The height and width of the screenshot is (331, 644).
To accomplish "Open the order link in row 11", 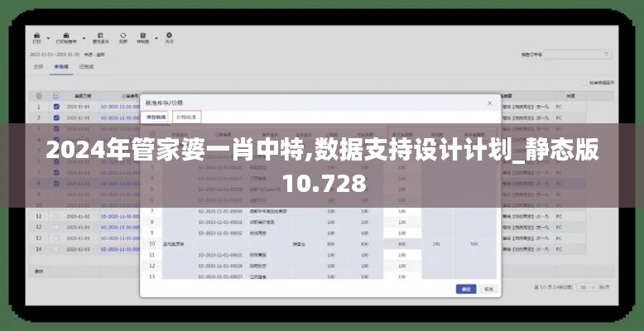I will (x=120, y=216).
